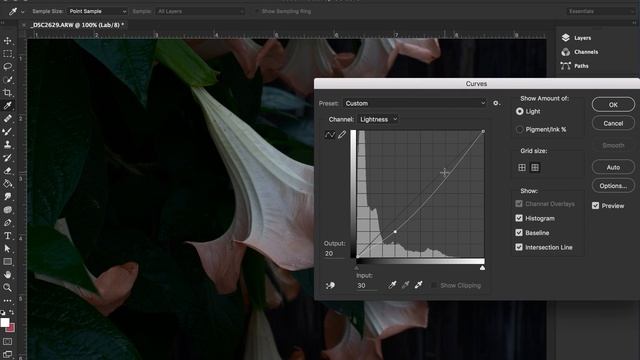This screenshot has width=640, height=360.
Task: Click the Input value field
Action: point(367,286)
